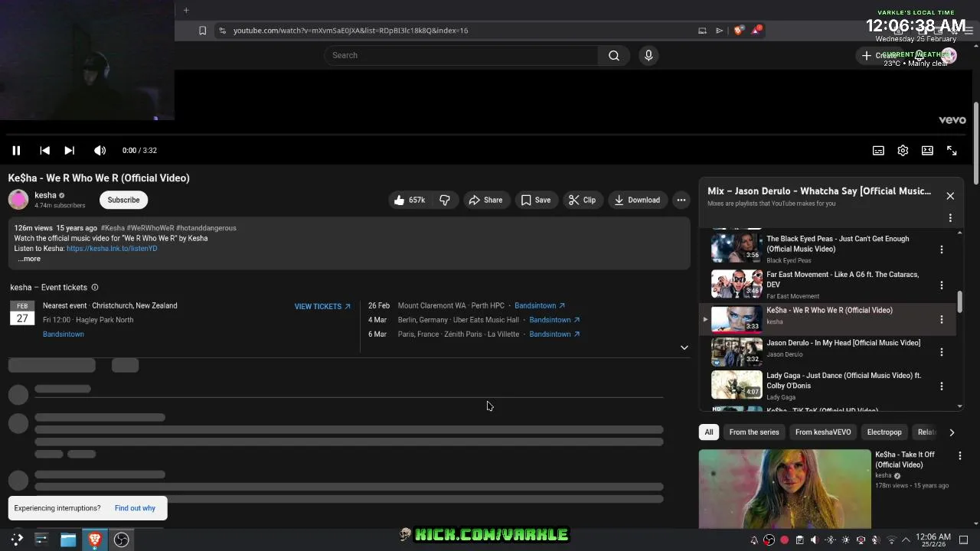The image size is (980, 551).
Task: Open OBS Studio from taskbar
Action: click(x=121, y=540)
